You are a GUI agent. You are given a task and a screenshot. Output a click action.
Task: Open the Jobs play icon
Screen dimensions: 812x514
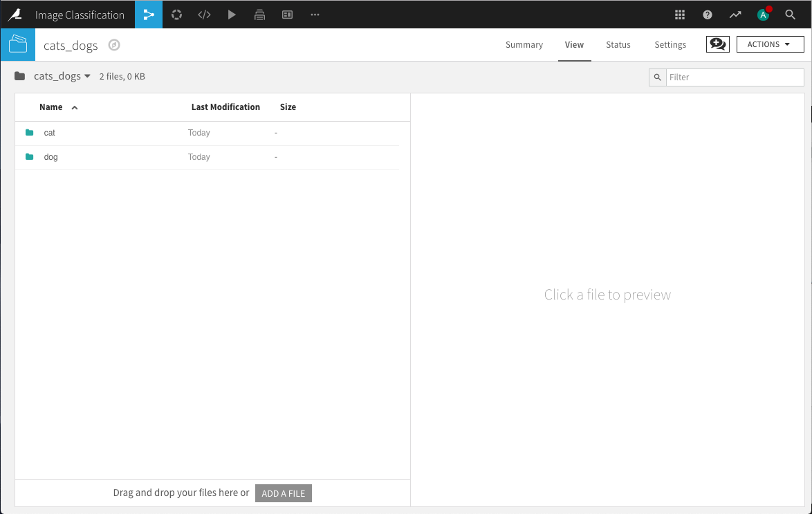coord(232,15)
